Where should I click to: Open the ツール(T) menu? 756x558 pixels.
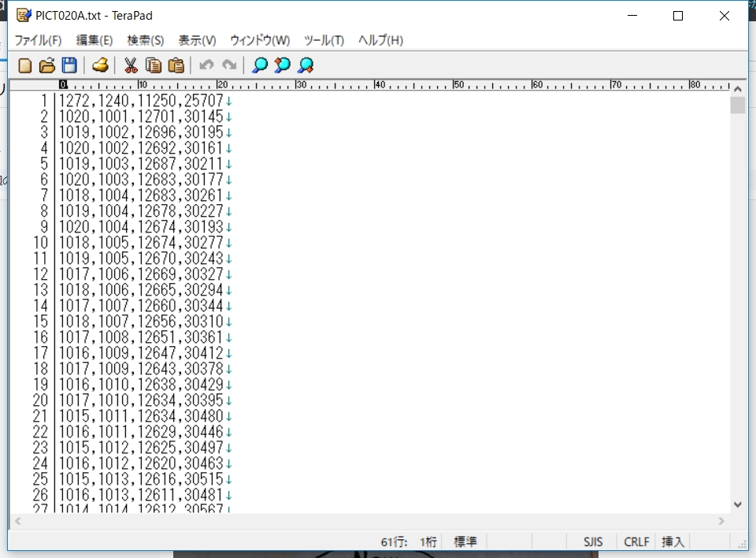pyautogui.click(x=324, y=40)
